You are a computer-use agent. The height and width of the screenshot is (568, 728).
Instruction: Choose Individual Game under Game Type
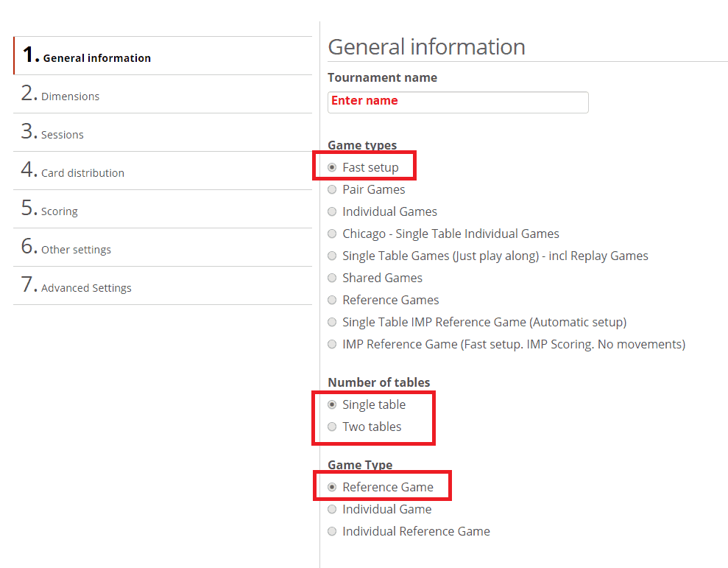[x=333, y=509]
